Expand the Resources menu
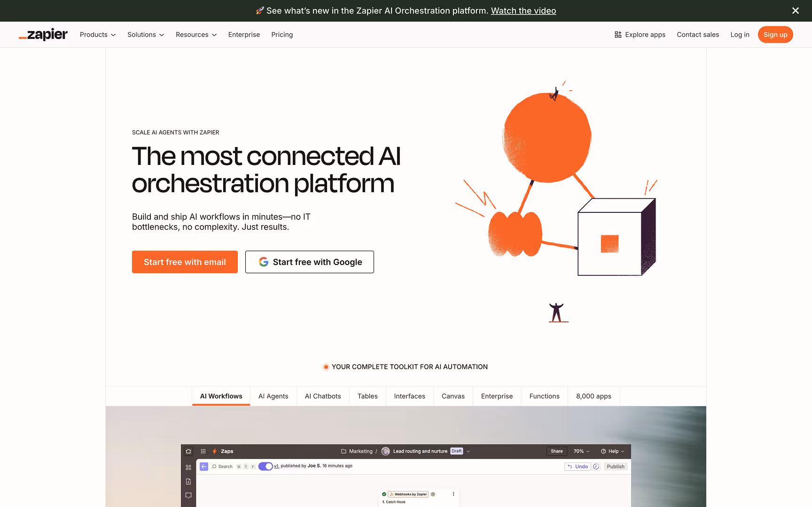812x507 pixels. 196,35
